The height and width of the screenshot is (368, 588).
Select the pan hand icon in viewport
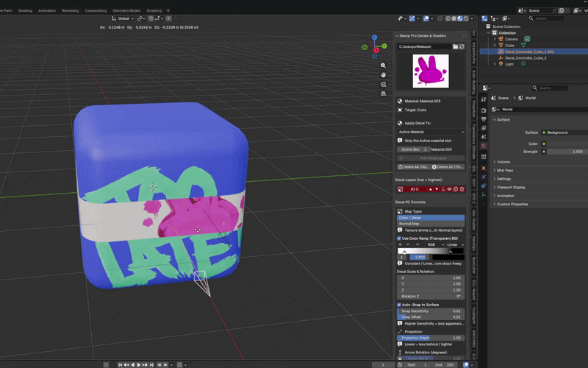(383, 75)
